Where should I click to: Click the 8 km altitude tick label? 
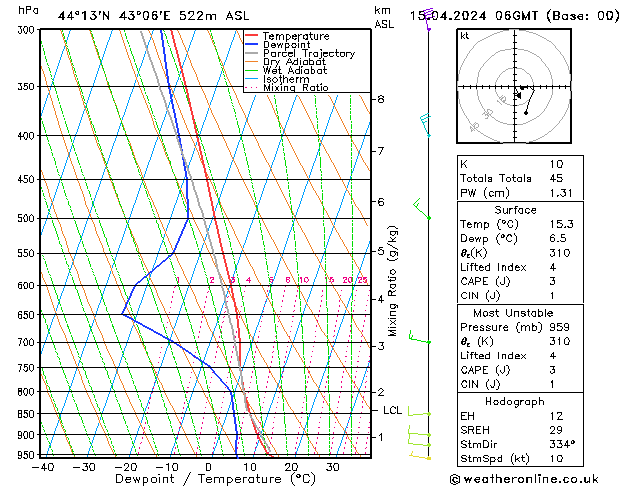(381, 99)
